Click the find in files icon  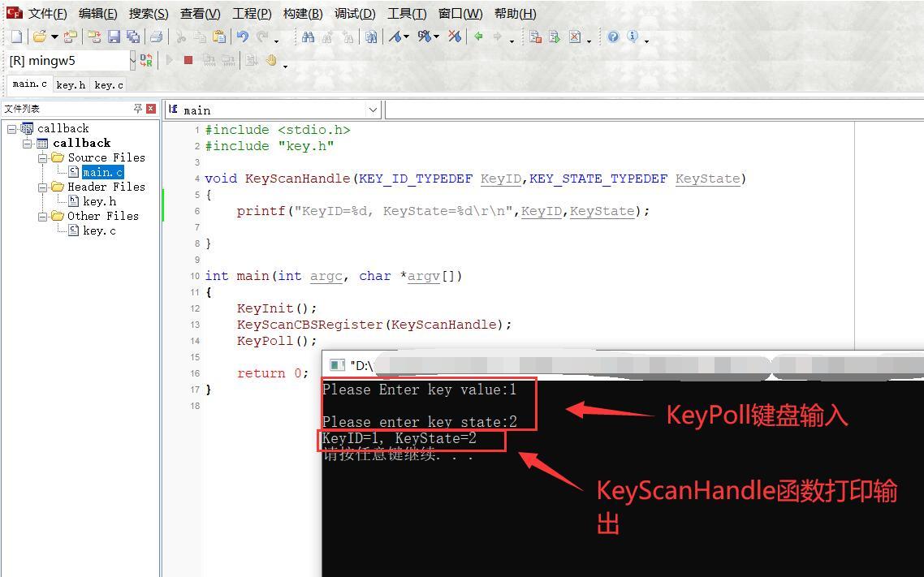[371, 37]
